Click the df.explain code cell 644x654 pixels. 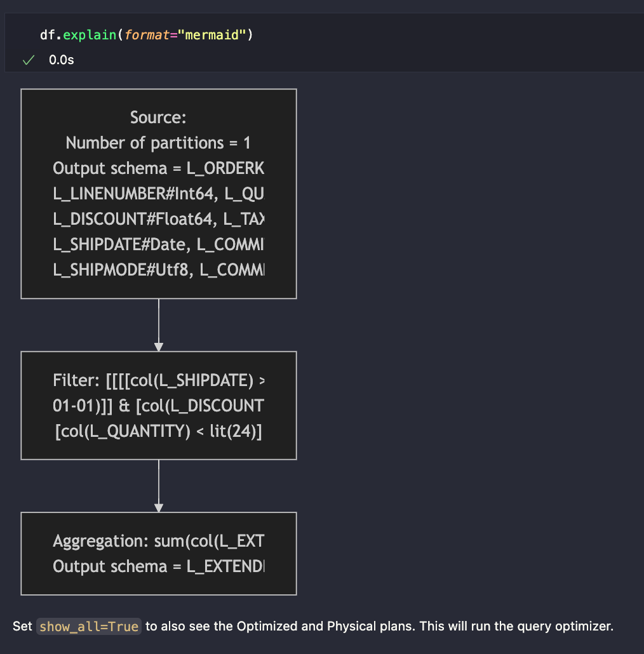click(x=146, y=35)
